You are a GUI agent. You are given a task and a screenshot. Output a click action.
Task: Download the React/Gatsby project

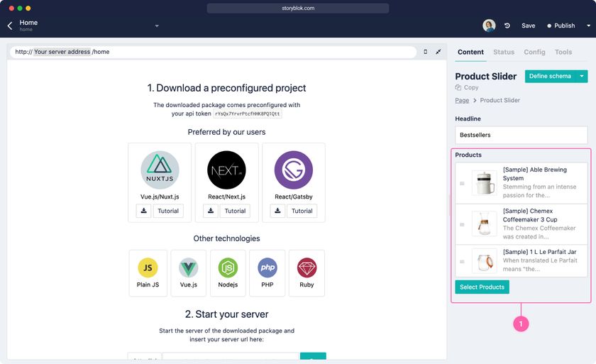277,211
